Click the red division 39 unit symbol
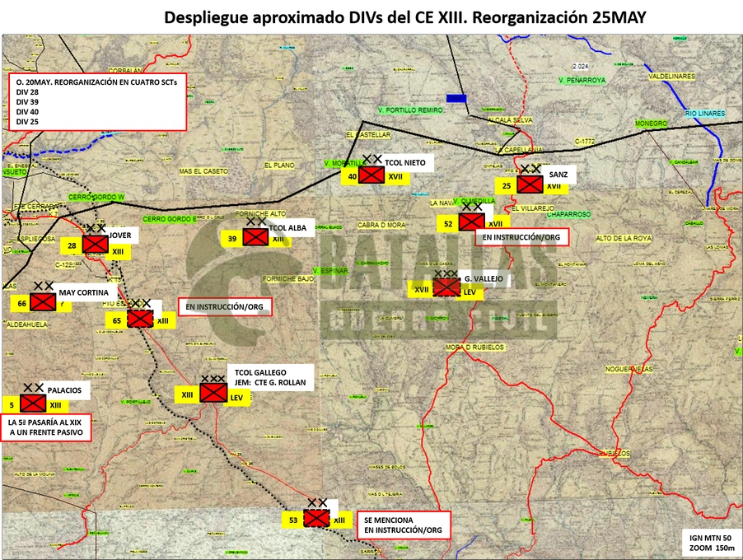 point(256,237)
